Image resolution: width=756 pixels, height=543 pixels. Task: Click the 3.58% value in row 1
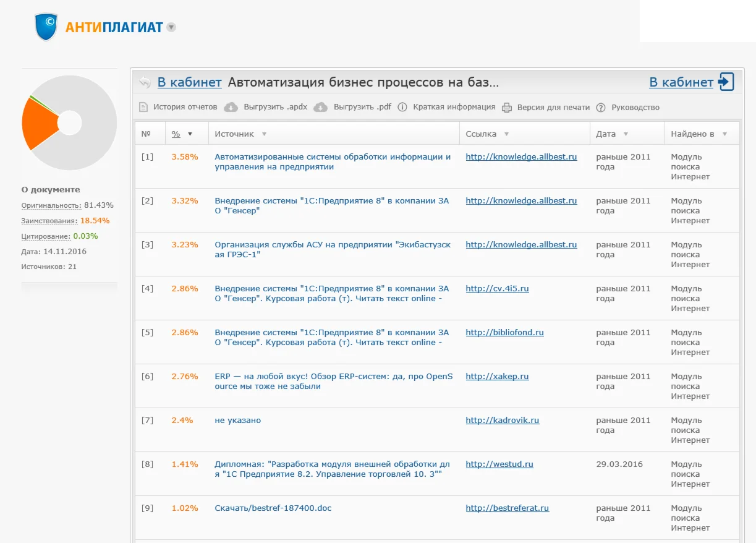[185, 156]
